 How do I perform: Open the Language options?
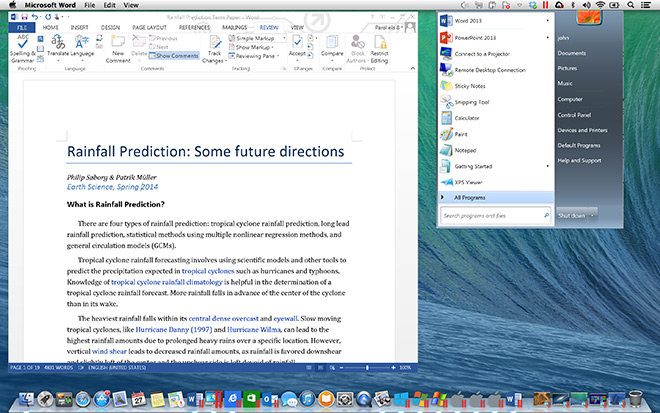click(82, 45)
